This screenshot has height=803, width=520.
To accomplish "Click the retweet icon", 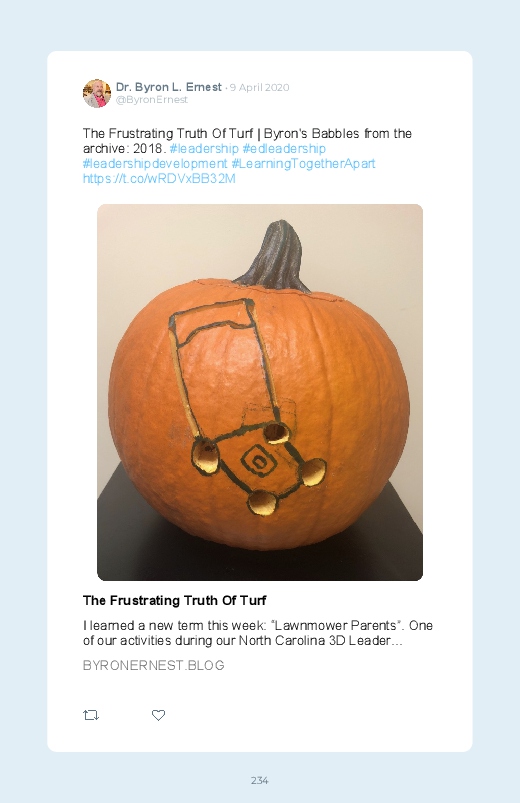I will [91, 715].
